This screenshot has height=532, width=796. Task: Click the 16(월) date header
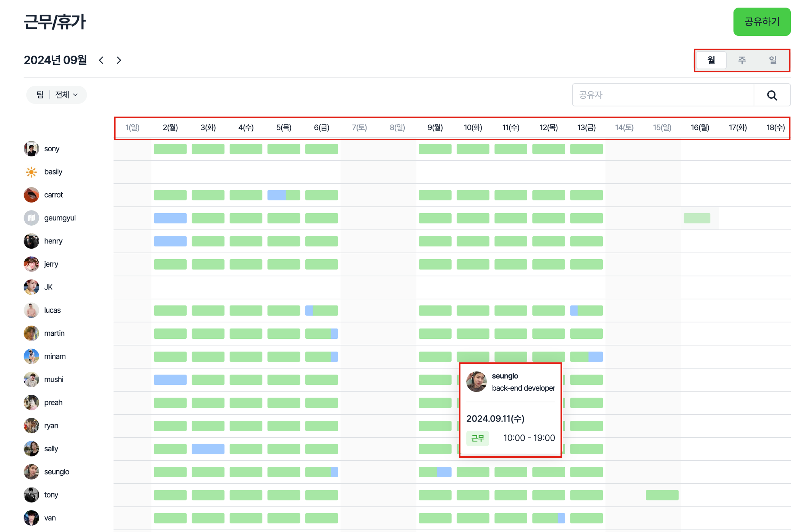[x=700, y=128]
